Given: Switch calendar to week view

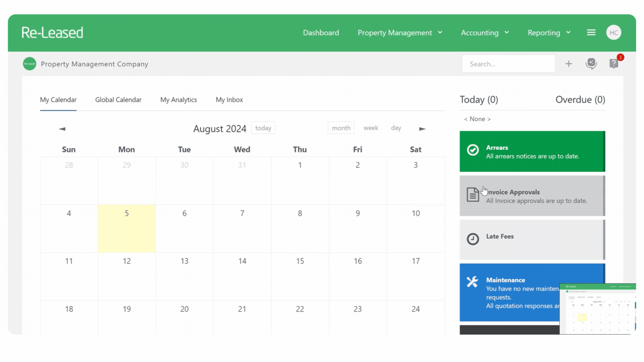Looking at the screenshot, I should pyautogui.click(x=371, y=128).
